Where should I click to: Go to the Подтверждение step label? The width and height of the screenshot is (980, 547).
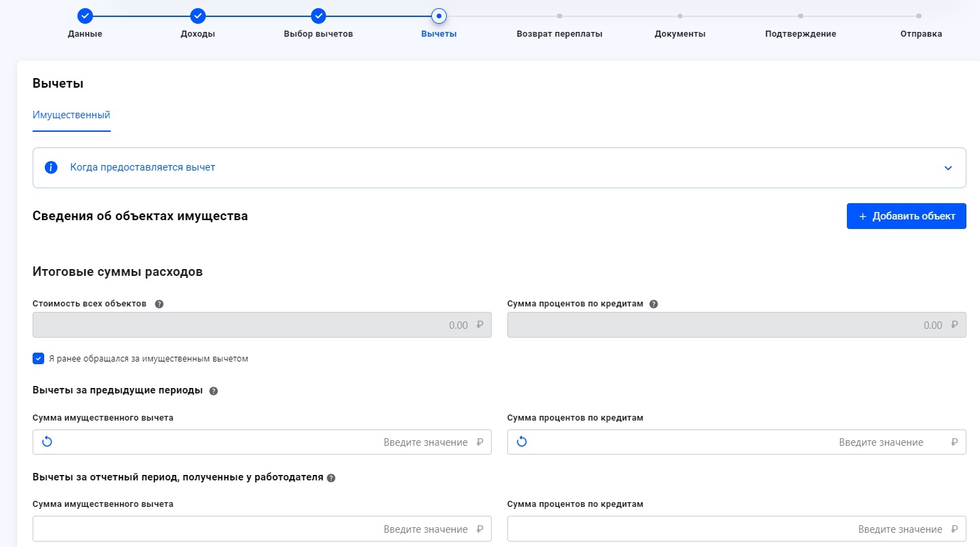click(x=801, y=34)
